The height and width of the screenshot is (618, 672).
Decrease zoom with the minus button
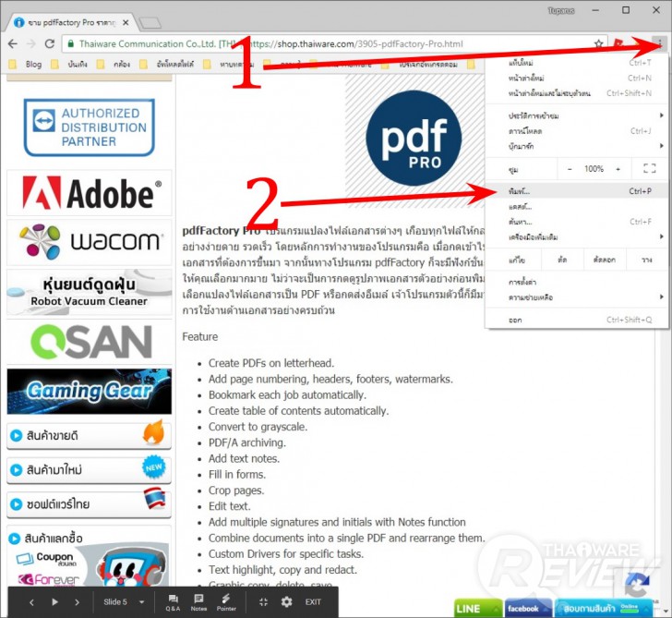coord(570,169)
